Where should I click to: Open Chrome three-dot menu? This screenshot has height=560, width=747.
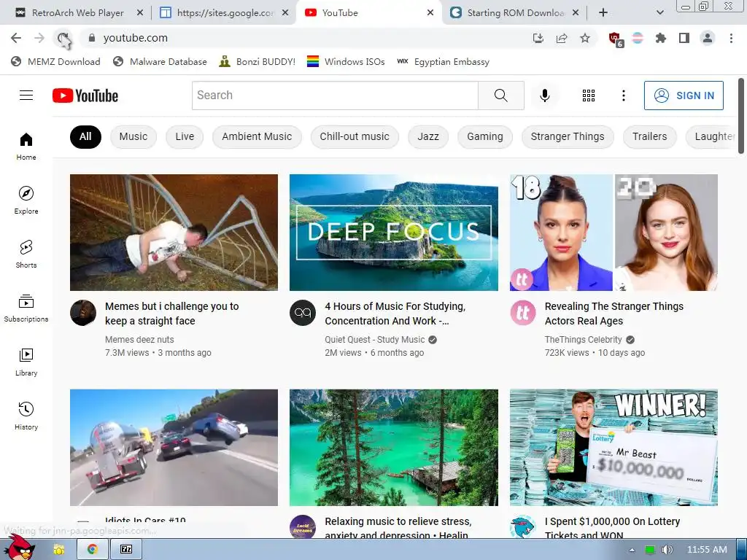tap(731, 38)
